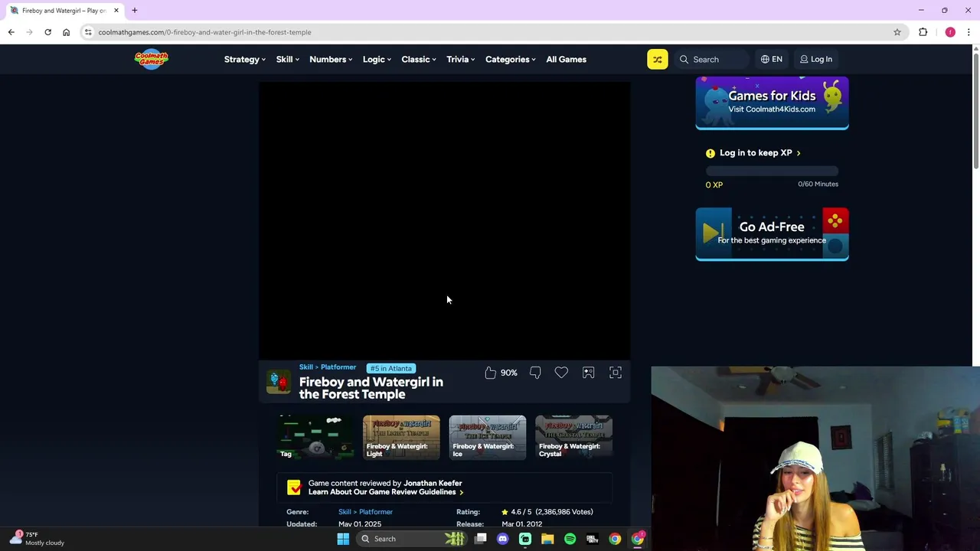The image size is (980, 551).
Task: Click the Chrome address bar URL
Action: (x=204, y=32)
